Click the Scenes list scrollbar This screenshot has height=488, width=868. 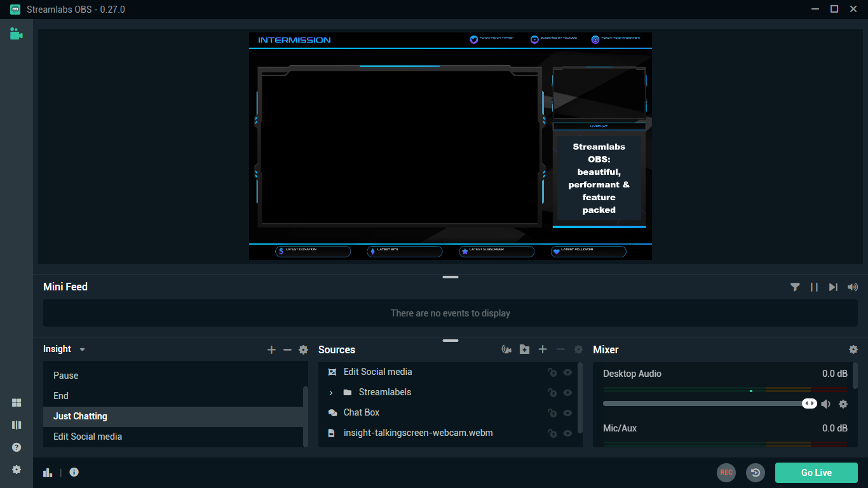[306, 416]
